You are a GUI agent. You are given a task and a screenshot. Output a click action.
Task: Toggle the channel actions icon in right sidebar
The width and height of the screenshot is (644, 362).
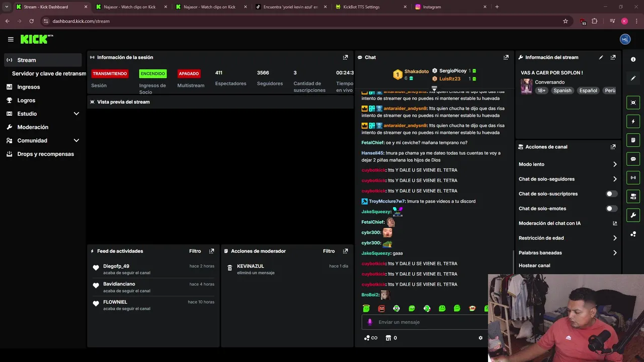point(633,196)
